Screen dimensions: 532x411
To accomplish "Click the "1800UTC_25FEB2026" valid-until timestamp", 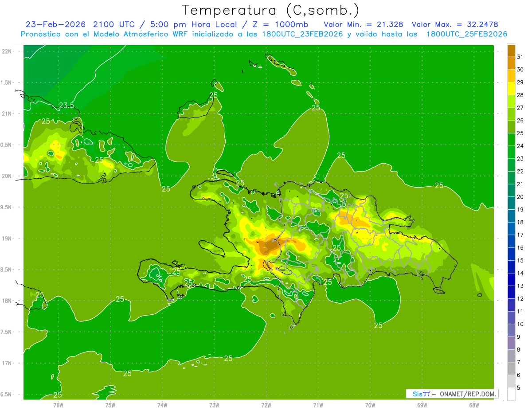I will [x=467, y=34].
